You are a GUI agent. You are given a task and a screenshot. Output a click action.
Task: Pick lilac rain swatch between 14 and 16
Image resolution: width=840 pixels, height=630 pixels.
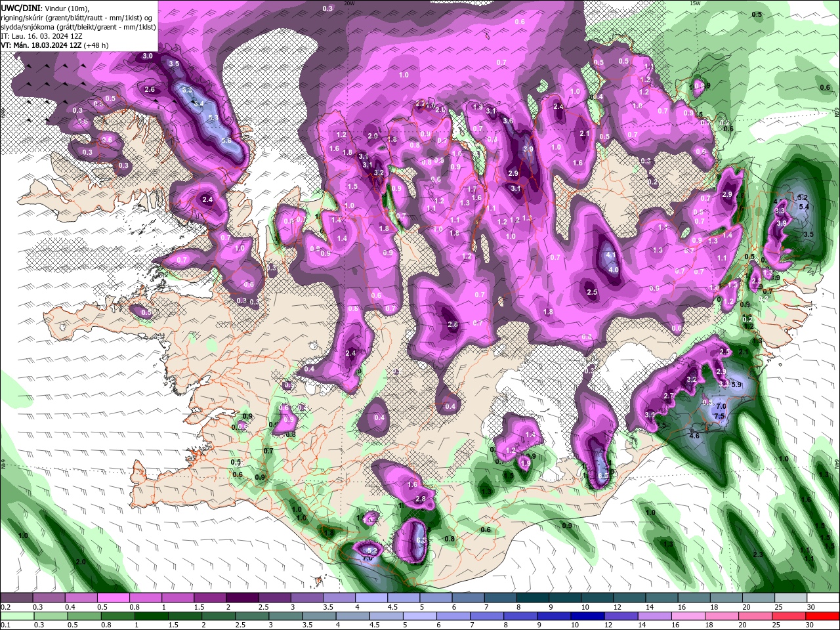point(655,616)
